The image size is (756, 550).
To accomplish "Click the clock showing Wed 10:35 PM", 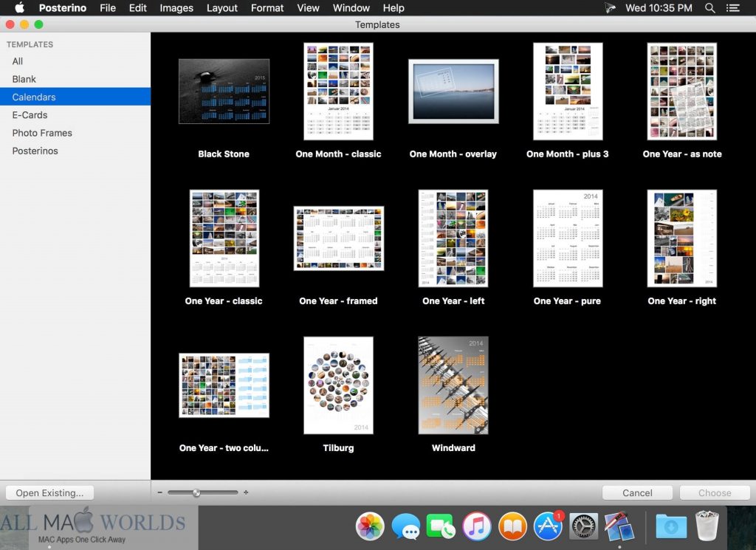I will click(x=659, y=7).
